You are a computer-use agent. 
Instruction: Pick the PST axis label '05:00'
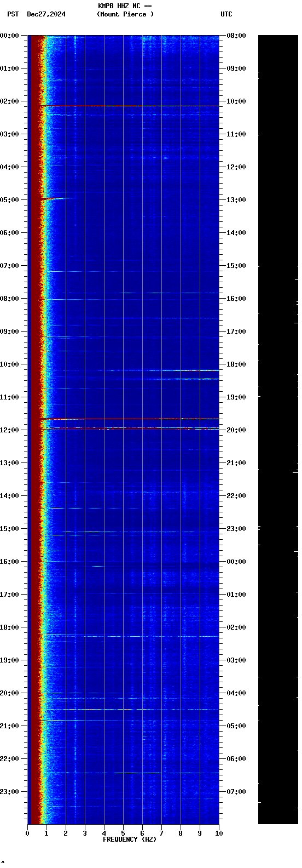click(x=10, y=200)
